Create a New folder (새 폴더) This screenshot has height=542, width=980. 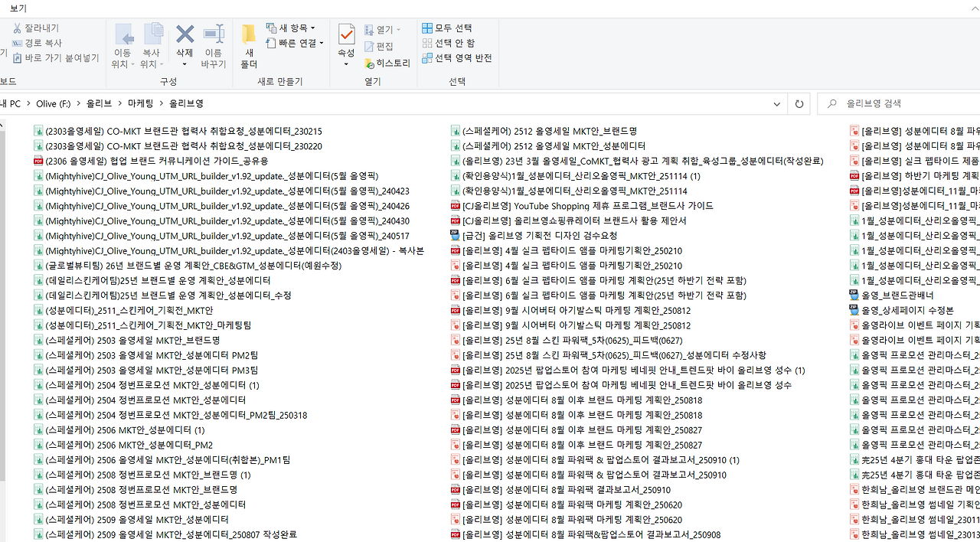(249, 46)
